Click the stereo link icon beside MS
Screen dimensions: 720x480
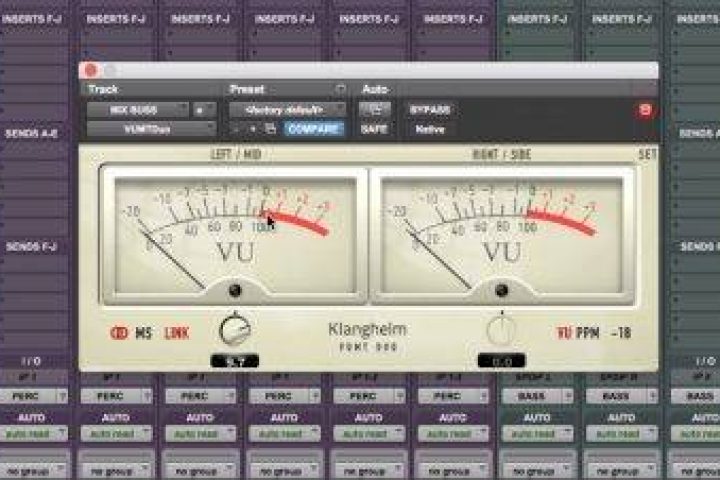click(116, 332)
